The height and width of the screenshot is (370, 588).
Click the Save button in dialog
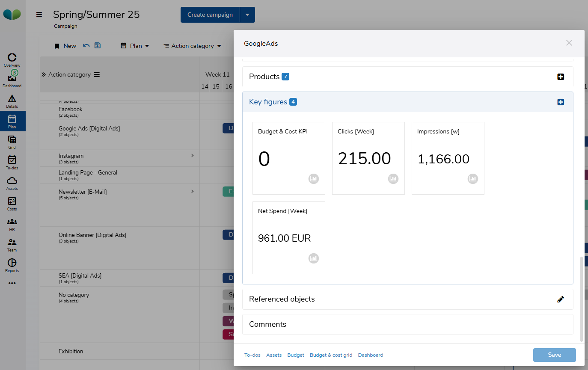555,355
